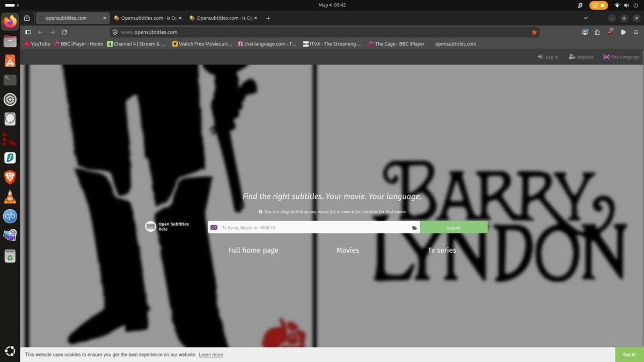Open Firefox hamburger application menu
Screen dimensions: 644x362
636,32
